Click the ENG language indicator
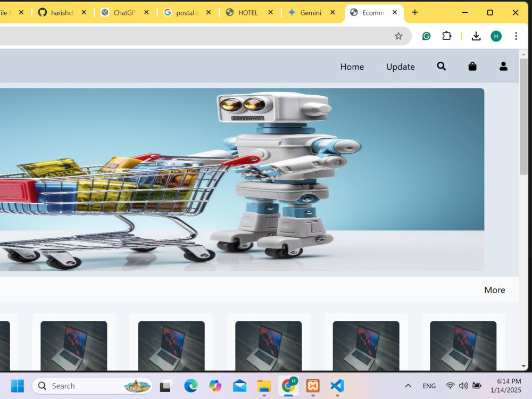The height and width of the screenshot is (399, 532). click(x=429, y=386)
